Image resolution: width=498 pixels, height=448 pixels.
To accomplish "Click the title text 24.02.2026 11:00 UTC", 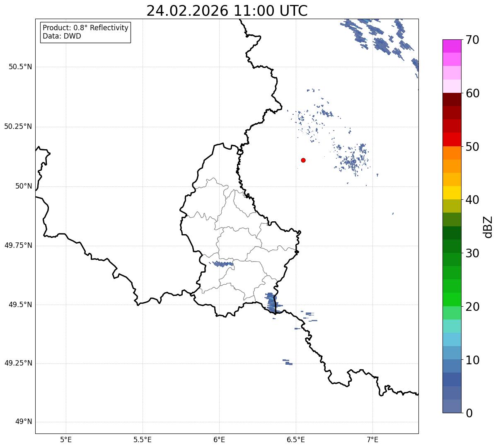I will [227, 11].
